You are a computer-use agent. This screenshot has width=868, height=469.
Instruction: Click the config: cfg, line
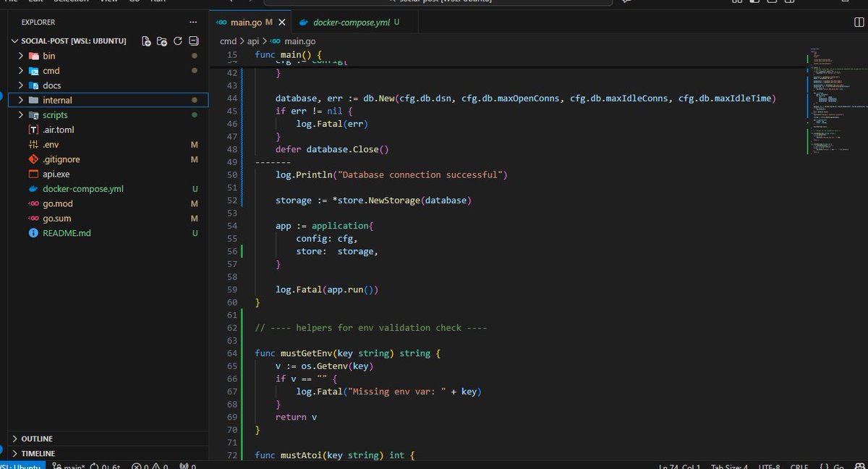(x=326, y=239)
